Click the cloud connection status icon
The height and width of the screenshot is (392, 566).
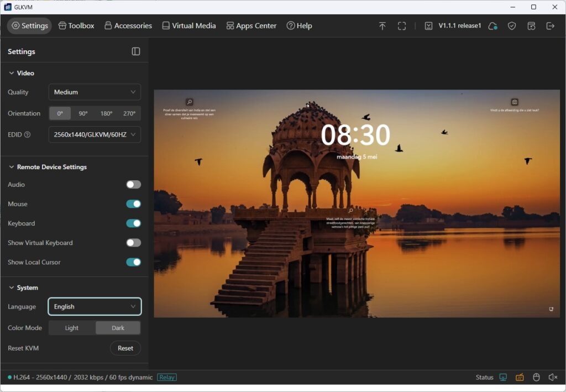492,26
